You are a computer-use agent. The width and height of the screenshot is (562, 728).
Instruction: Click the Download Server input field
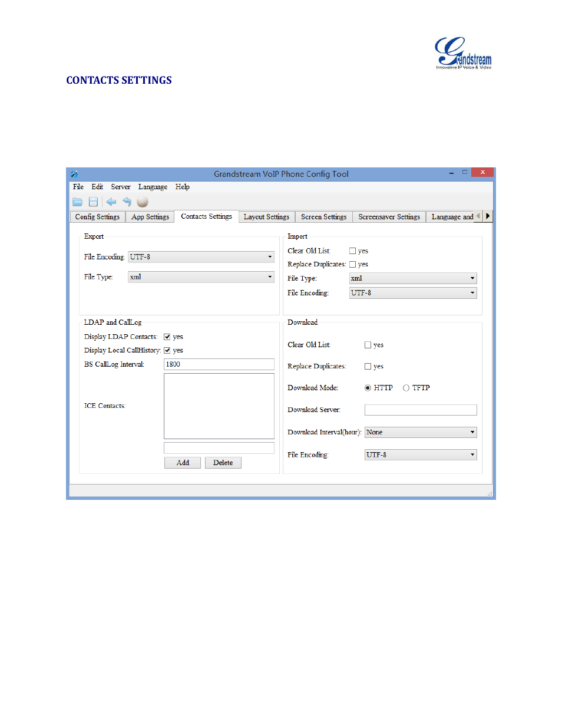421,410
